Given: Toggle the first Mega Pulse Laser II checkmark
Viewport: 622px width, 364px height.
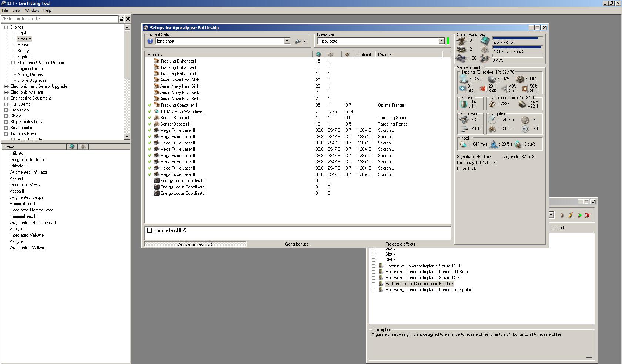Looking at the screenshot, I should (150, 130).
